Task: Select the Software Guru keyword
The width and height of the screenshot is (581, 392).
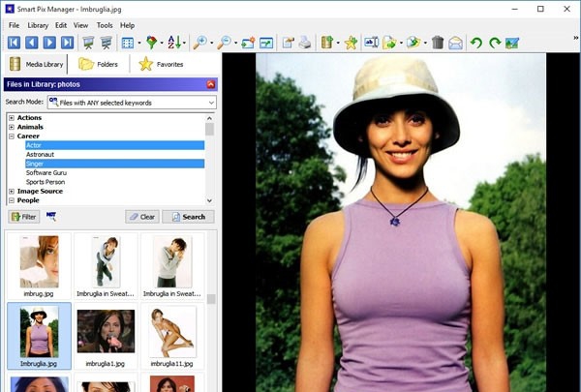Action: [x=46, y=172]
